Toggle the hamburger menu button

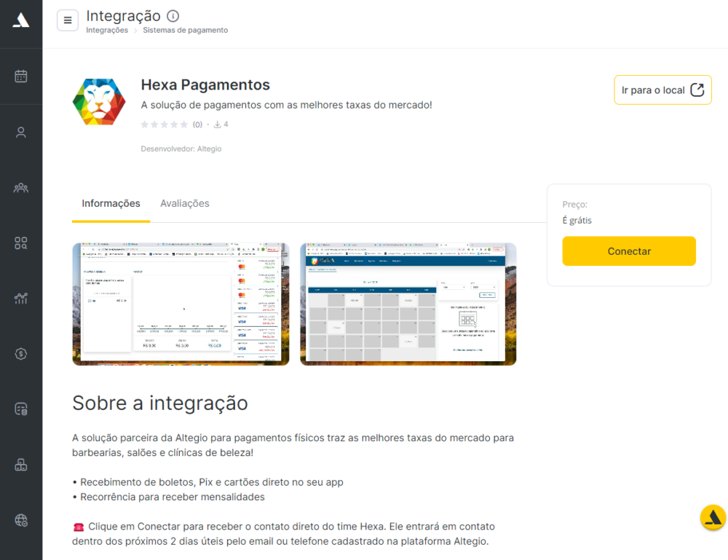[68, 20]
